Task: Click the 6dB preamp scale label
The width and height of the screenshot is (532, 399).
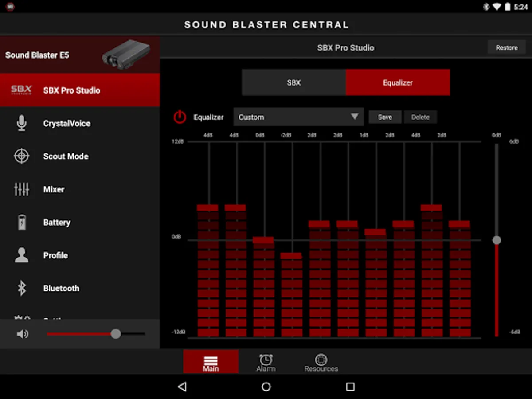Action: tap(514, 141)
